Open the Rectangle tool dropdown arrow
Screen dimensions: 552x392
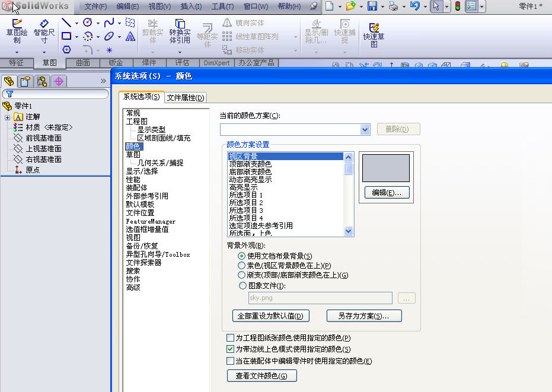(x=76, y=37)
